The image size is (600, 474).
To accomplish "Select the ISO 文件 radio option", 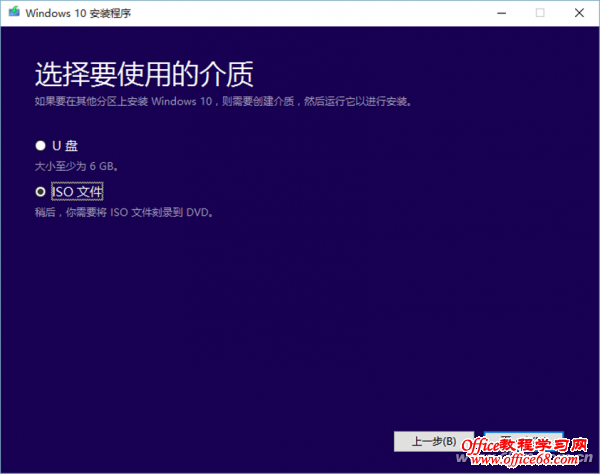I will 40,192.
